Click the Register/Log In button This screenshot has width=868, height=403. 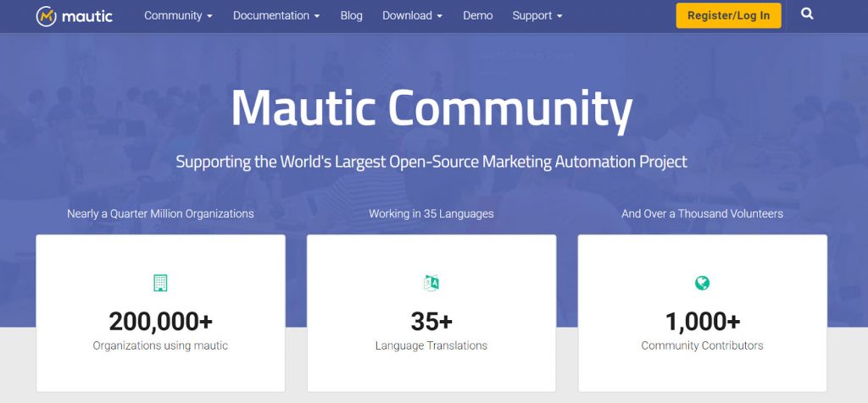tap(728, 15)
